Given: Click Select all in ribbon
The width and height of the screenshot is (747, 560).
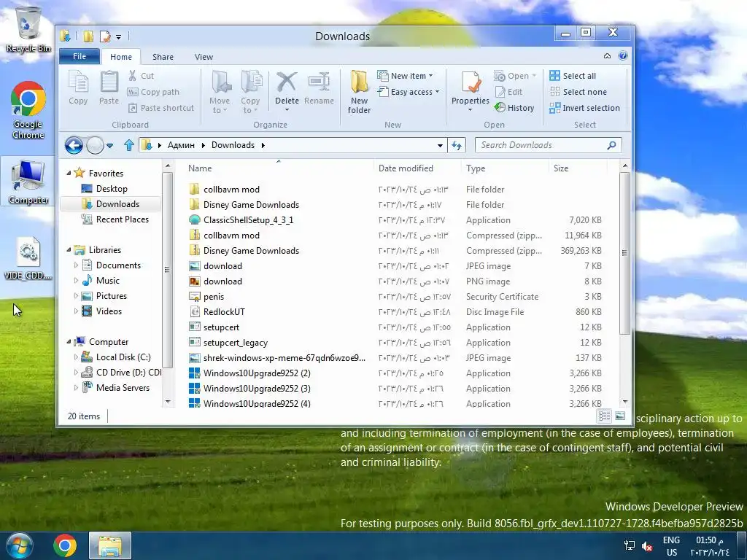Looking at the screenshot, I should tap(573, 76).
